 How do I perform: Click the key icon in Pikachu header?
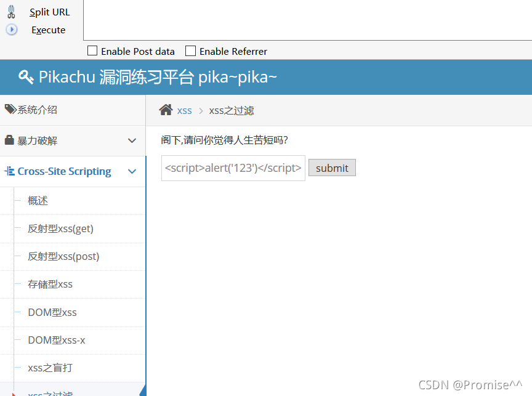coord(26,77)
